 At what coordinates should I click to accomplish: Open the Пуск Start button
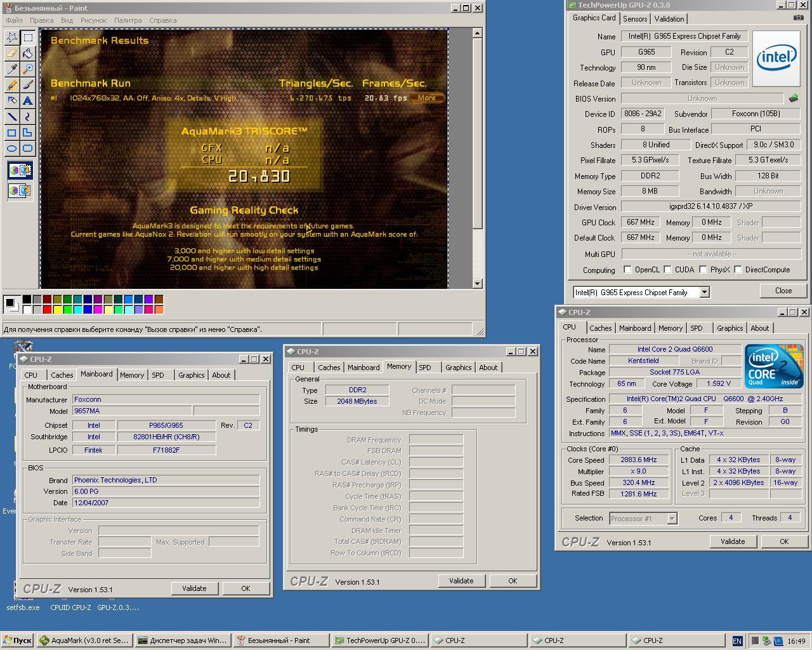click(17, 640)
